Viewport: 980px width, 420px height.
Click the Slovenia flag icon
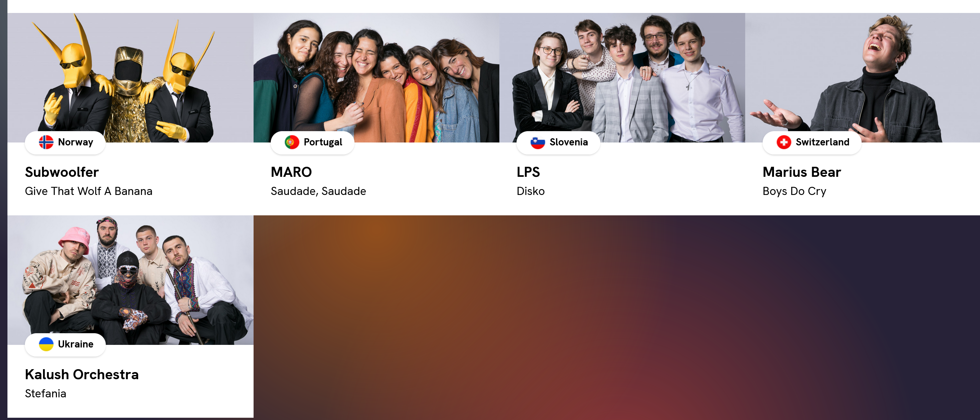[x=538, y=142]
